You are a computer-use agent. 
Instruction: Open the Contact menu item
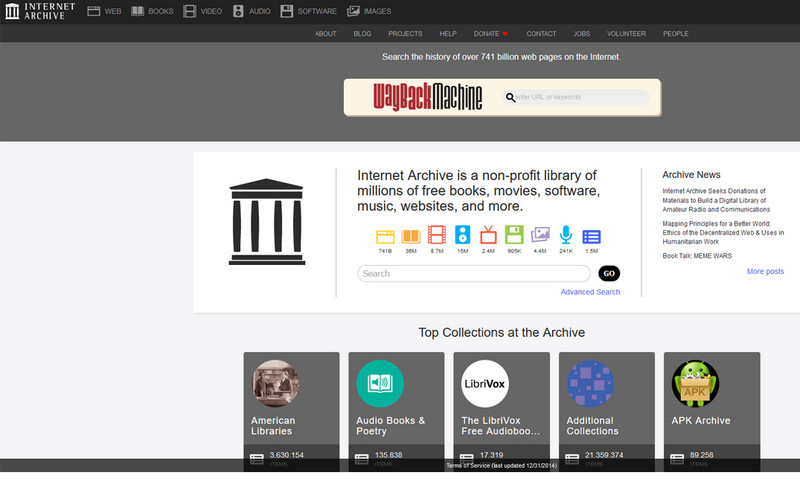point(541,34)
